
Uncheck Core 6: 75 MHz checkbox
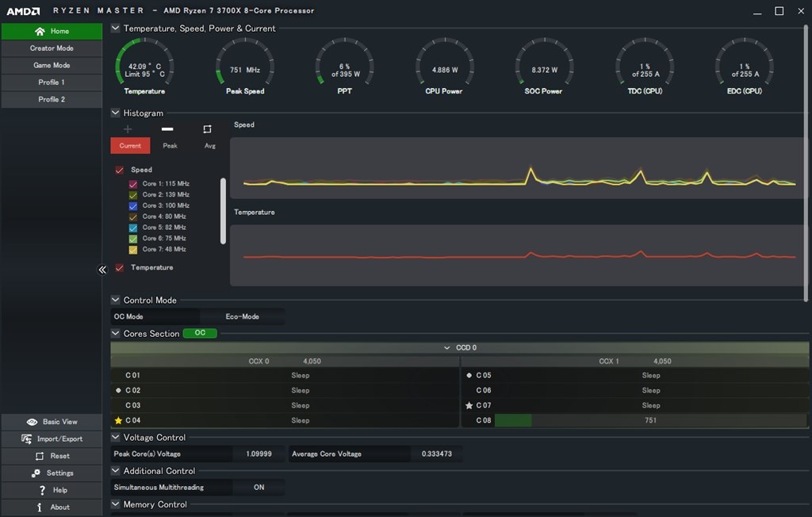[x=133, y=239]
